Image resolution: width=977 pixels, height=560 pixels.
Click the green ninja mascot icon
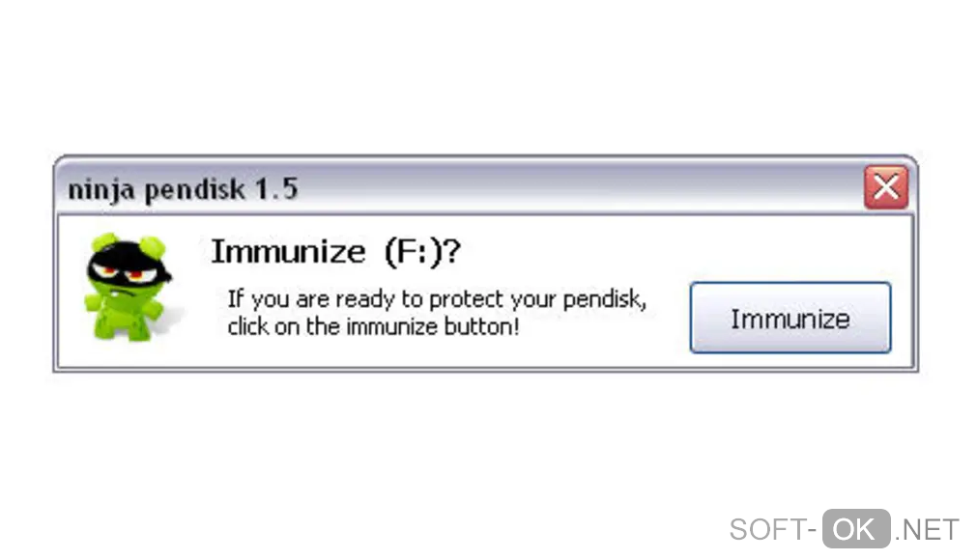click(127, 287)
